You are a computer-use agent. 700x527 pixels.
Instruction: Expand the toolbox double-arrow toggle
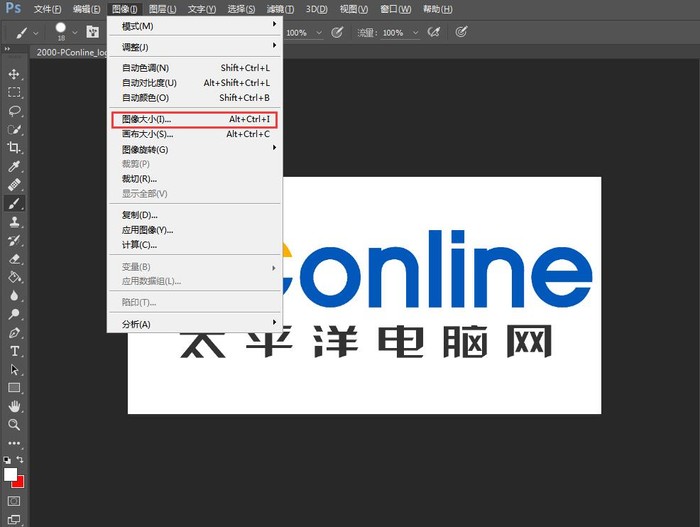pos(7,49)
